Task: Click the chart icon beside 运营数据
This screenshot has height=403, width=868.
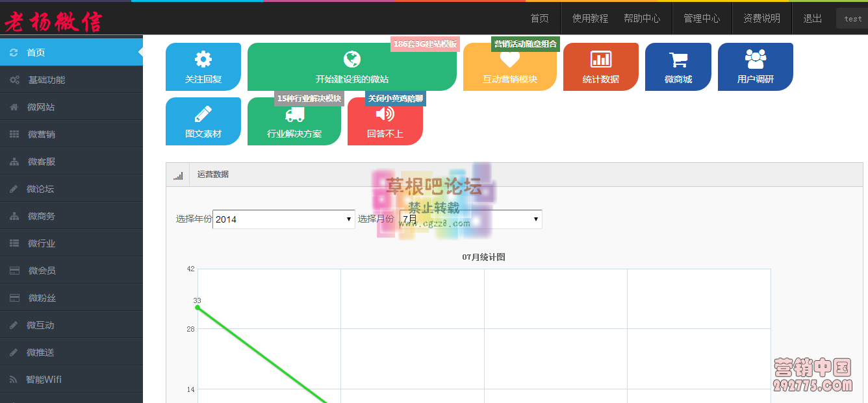Action: tap(177, 175)
